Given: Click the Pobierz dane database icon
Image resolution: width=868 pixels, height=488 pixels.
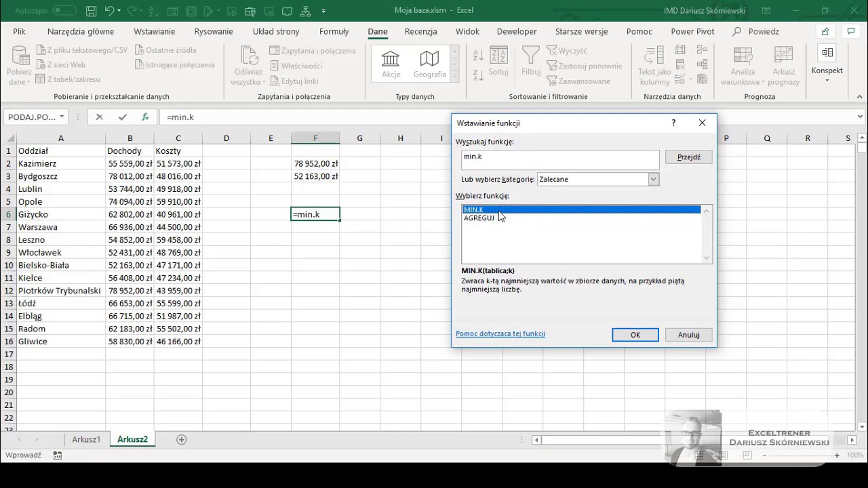Looking at the screenshot, I should (x=20, y=57).
